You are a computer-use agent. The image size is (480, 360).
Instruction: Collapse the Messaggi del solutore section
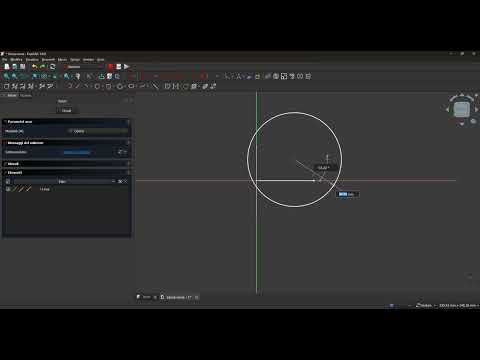(66, 143)
